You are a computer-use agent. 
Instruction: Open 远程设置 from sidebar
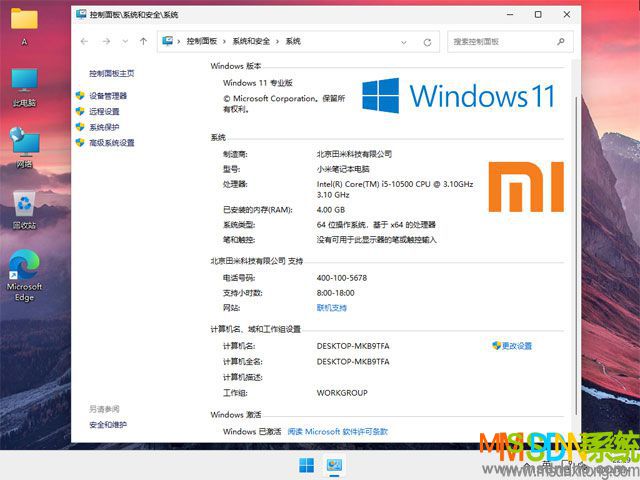pos(104,111)
